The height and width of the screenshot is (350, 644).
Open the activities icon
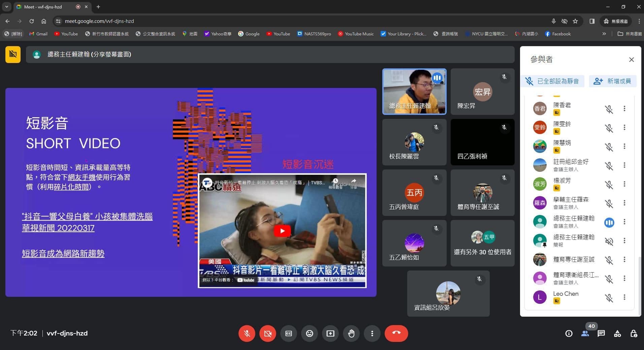(617, 333)
